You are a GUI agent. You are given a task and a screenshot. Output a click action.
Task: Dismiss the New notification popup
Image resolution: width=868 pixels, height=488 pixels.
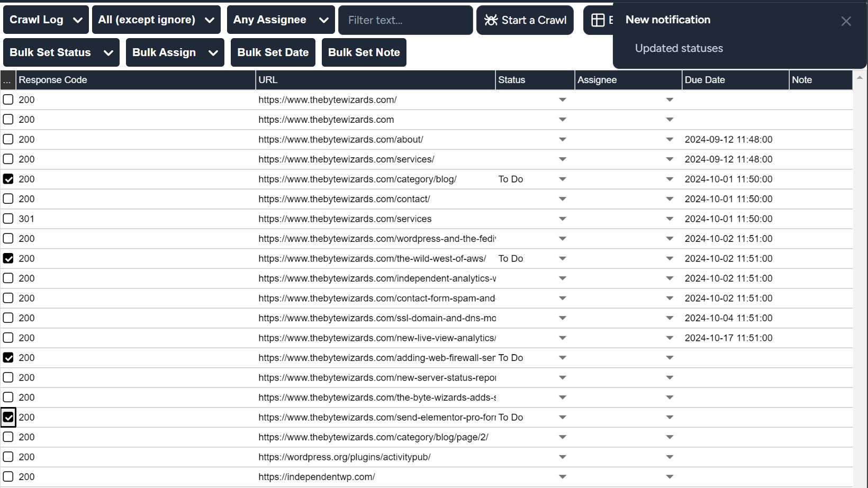[x=846, y=21]
